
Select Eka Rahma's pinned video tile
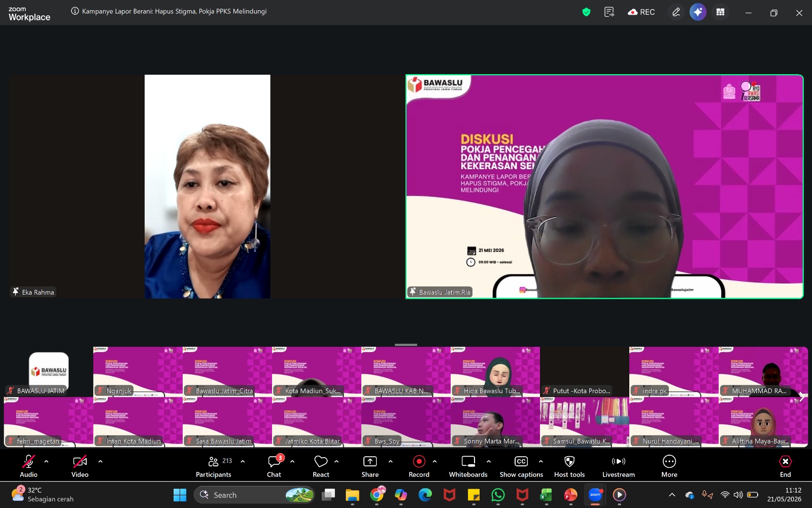[x=207, y=186]
